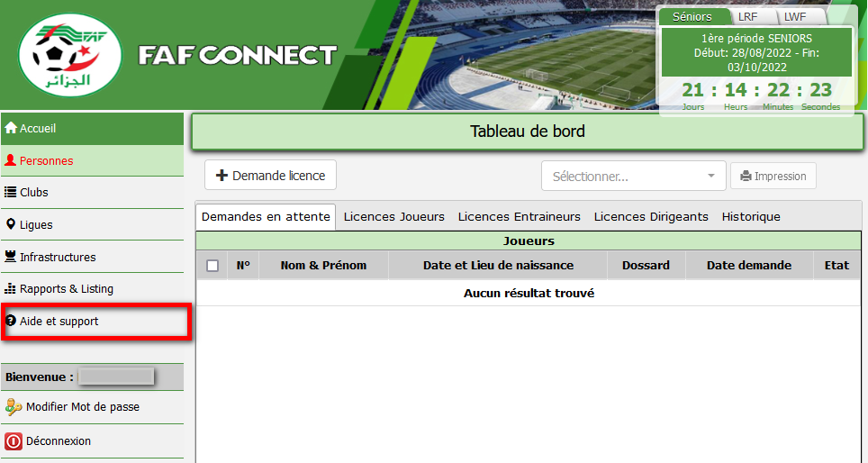Open the Licences Entraineurs tab
This screenshot has height=463, width=868.
[519, 217]
